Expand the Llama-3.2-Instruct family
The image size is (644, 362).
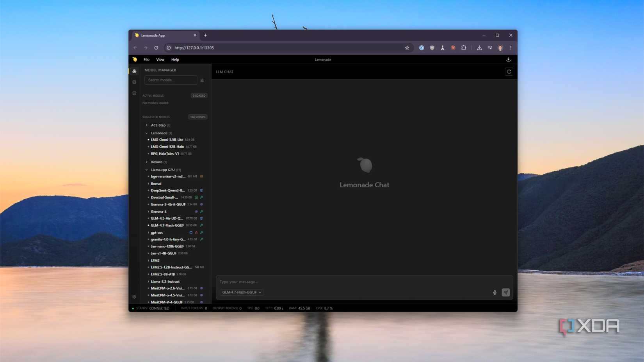(x=148, y=282)
